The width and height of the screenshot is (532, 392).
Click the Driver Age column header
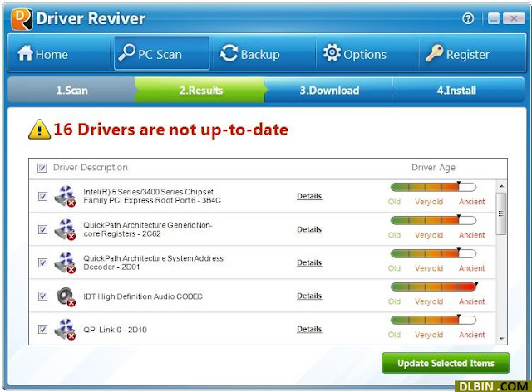click(x=433, y=168)
